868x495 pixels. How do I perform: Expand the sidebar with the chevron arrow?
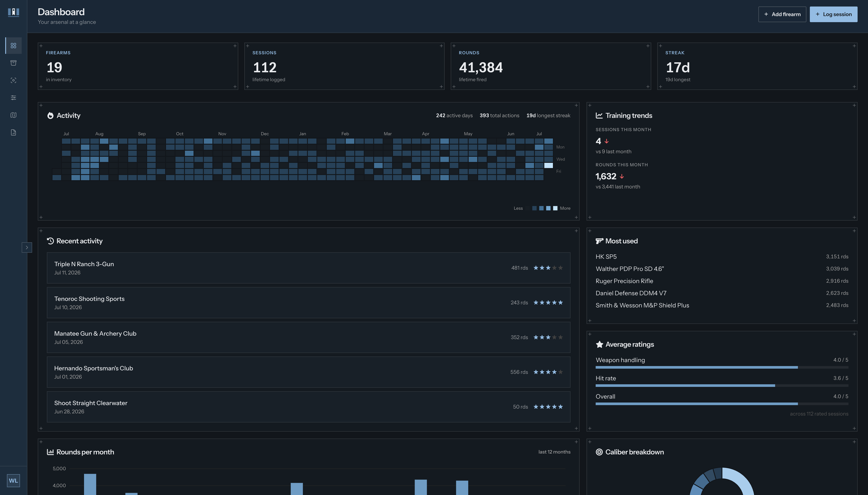point(27,247)
